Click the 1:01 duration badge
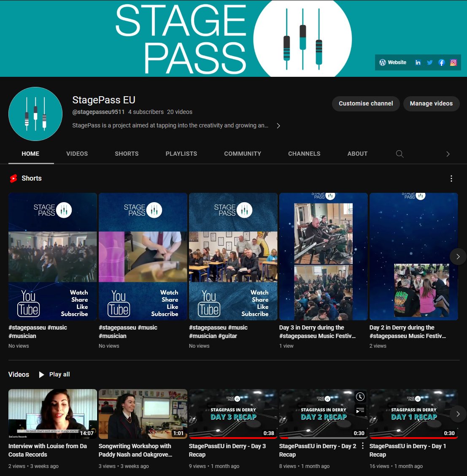This screenshot has width=467, height=476. [178, 433]
